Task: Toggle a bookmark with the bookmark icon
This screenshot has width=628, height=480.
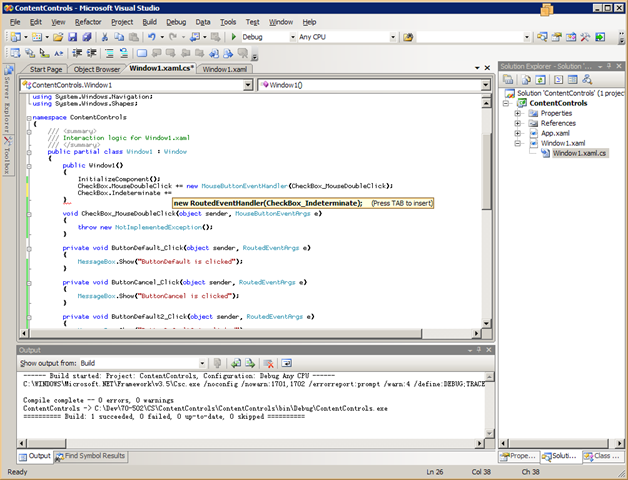Action: [142, 53]
